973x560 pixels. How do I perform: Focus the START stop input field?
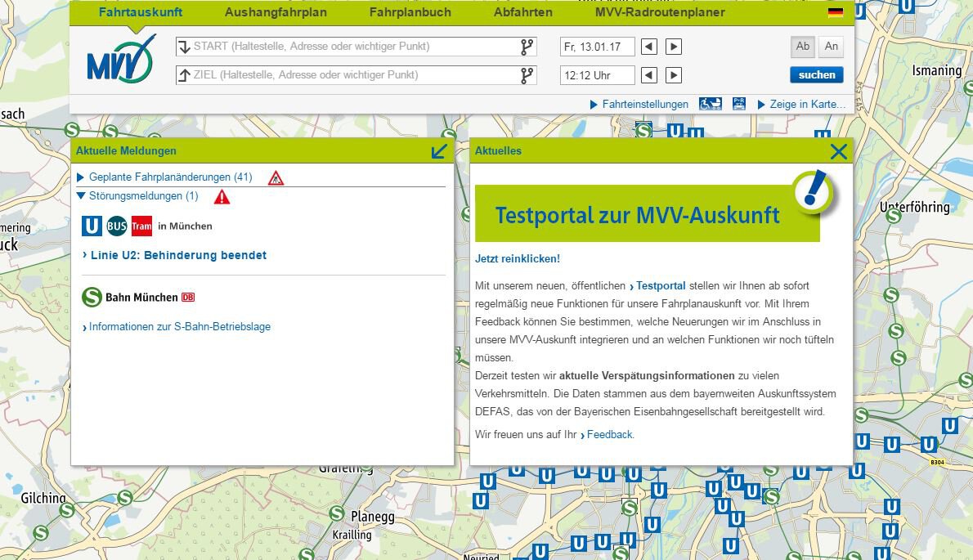[x=356, y=47]
